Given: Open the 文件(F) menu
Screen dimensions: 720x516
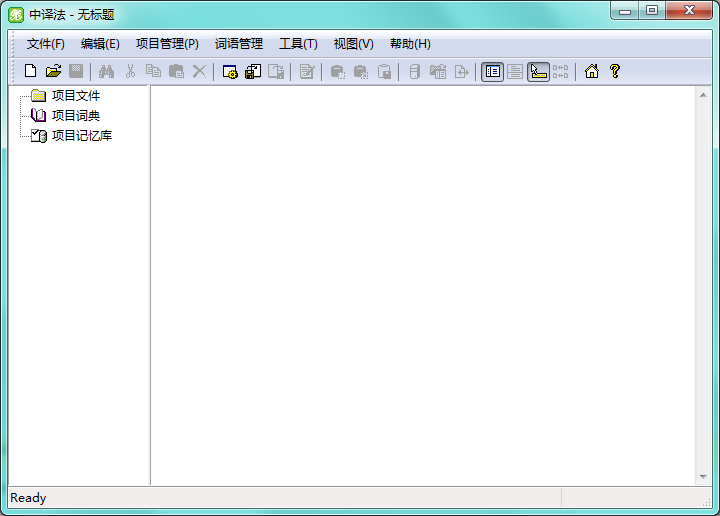Looking at the screenshot, I should pyautogui.click(x=45, y=44).
